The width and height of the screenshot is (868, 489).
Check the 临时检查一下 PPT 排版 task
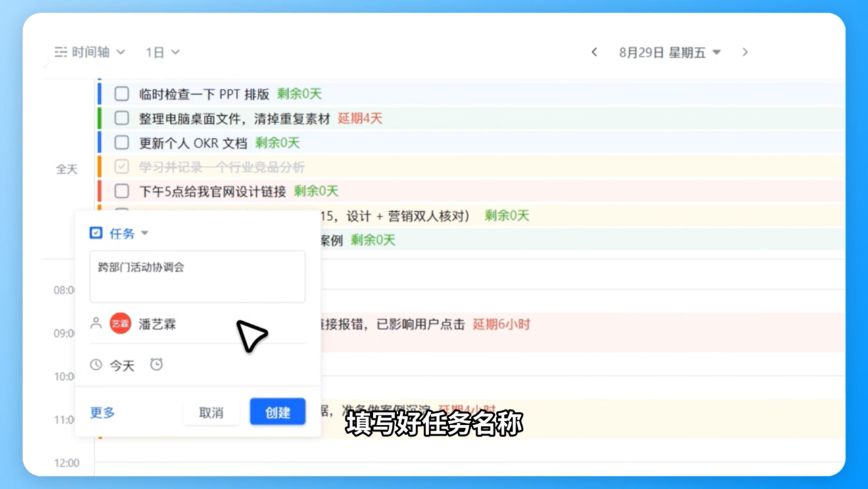coord(122,93)
